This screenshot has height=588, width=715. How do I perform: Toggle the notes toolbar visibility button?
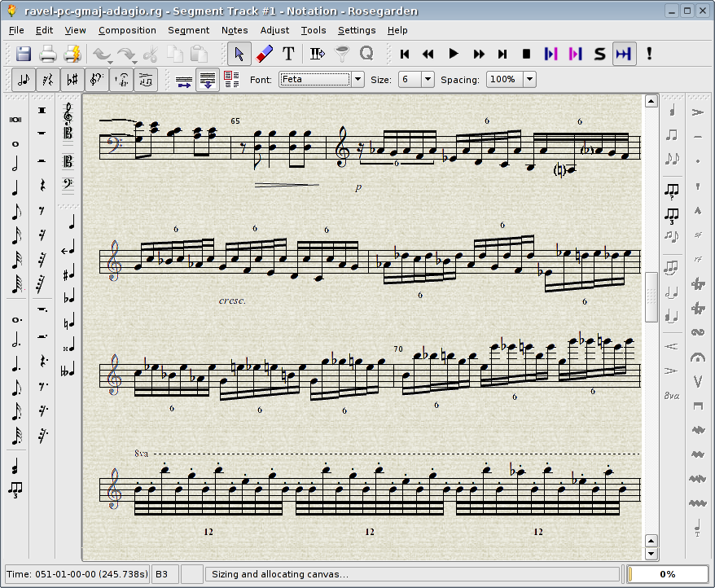[x=24, y=80]
